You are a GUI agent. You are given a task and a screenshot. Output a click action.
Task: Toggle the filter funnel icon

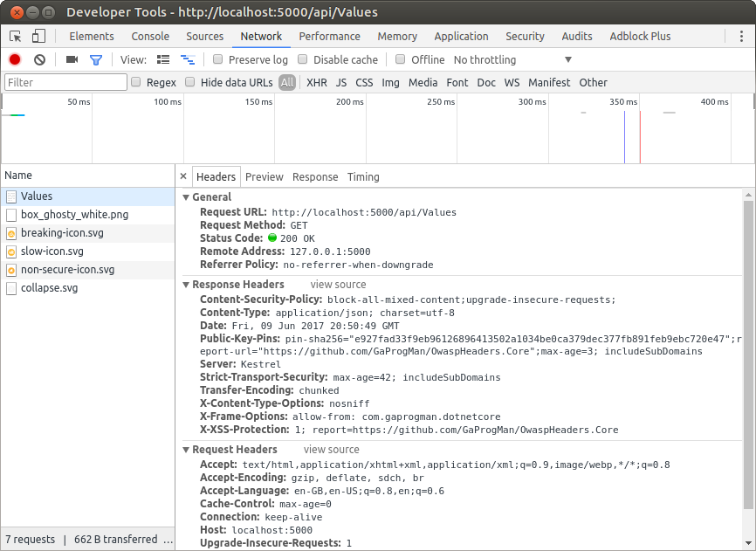pyautogui.click(x=96, y=59)
